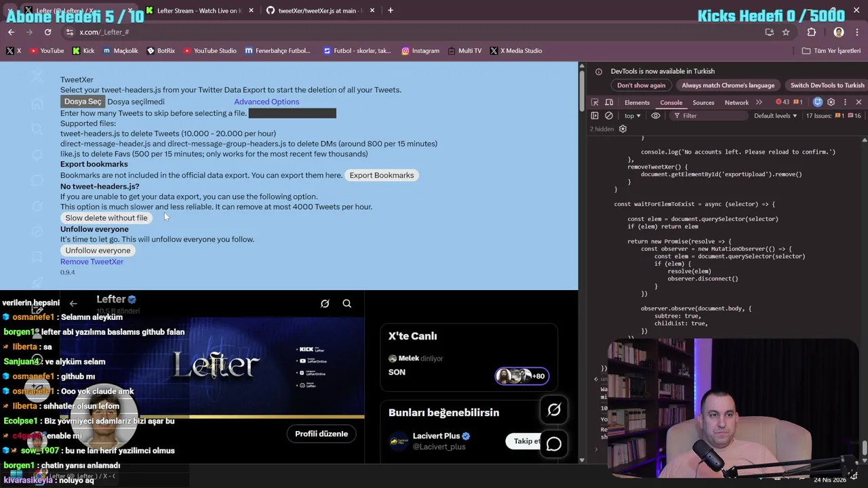Click the blue AI assistance icon in DevTools

pyautogui.click(x=818, y=102)
